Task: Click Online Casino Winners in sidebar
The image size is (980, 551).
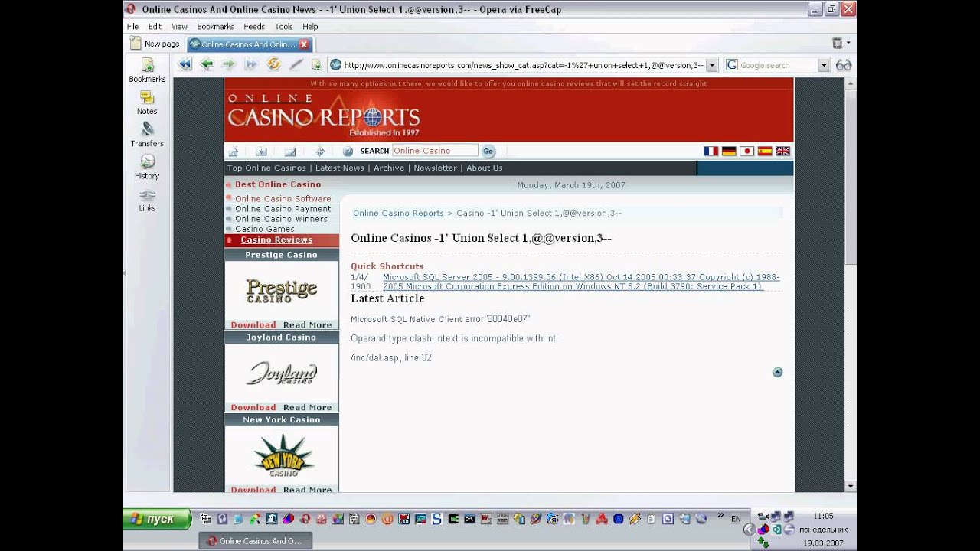Action: (281, 219)
